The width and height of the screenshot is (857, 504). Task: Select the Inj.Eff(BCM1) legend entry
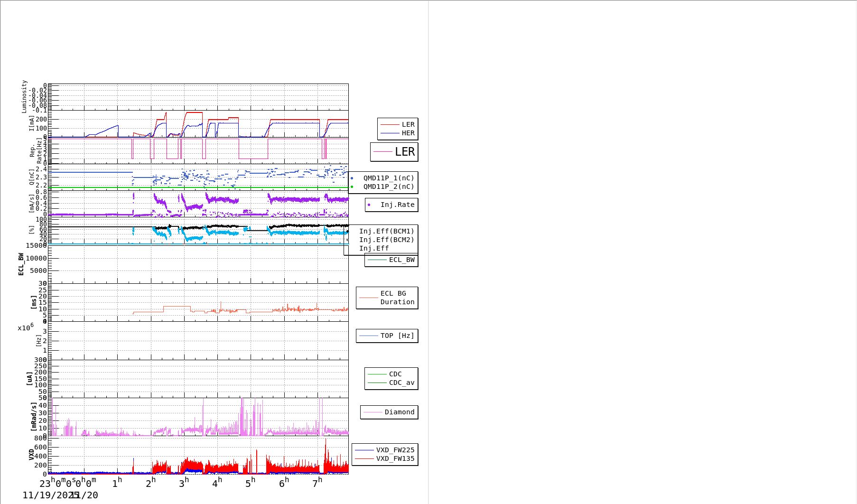pos(386,232)
